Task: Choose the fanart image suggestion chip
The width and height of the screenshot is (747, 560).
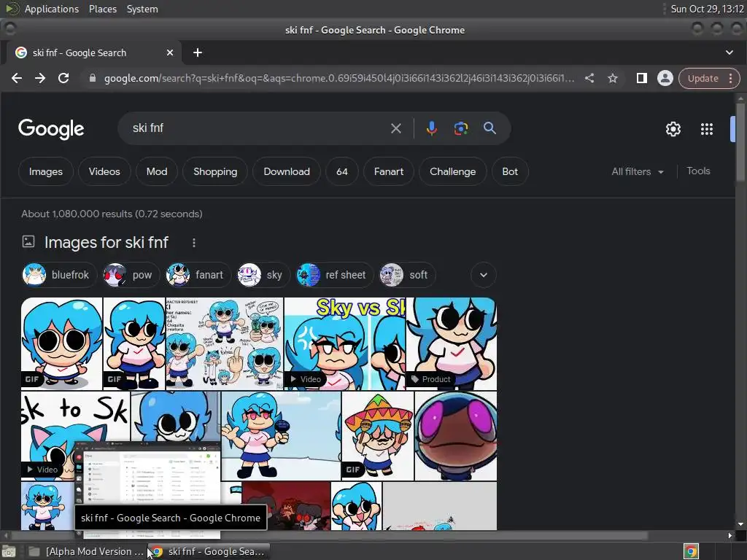Action: coord(198,275)
